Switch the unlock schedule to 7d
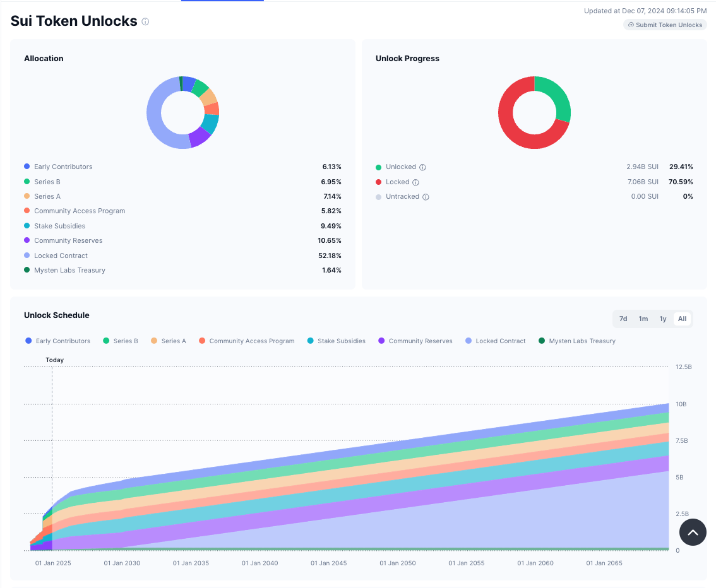Image resolution: width=716 pixels, height=588 pixels. click(x=623, y=319)
